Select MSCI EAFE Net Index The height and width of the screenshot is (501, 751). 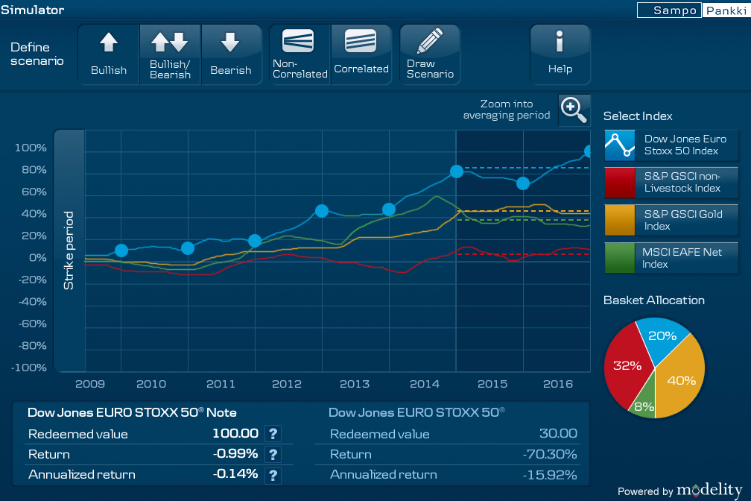click(671, 258)
